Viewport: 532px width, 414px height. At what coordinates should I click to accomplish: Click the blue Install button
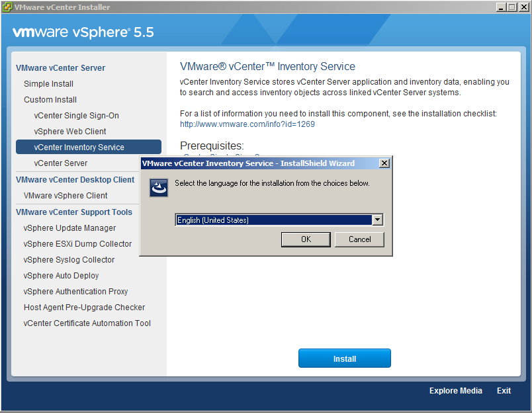point(344,358)
